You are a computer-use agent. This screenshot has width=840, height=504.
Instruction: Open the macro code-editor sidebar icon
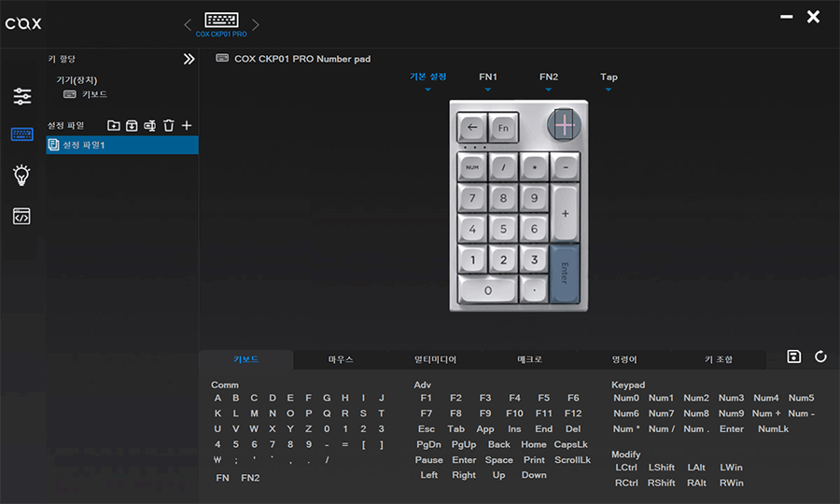(22, 217)
